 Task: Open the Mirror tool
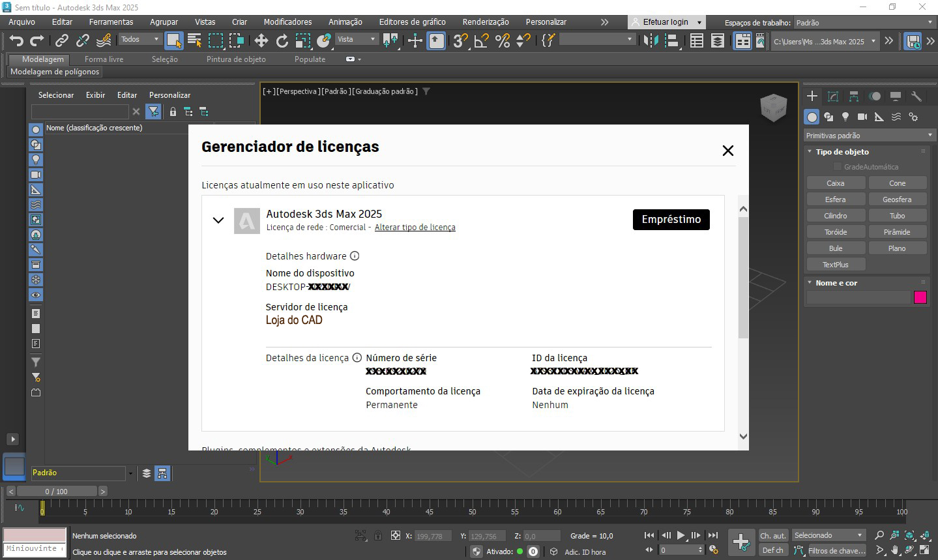tap(651, 40)
